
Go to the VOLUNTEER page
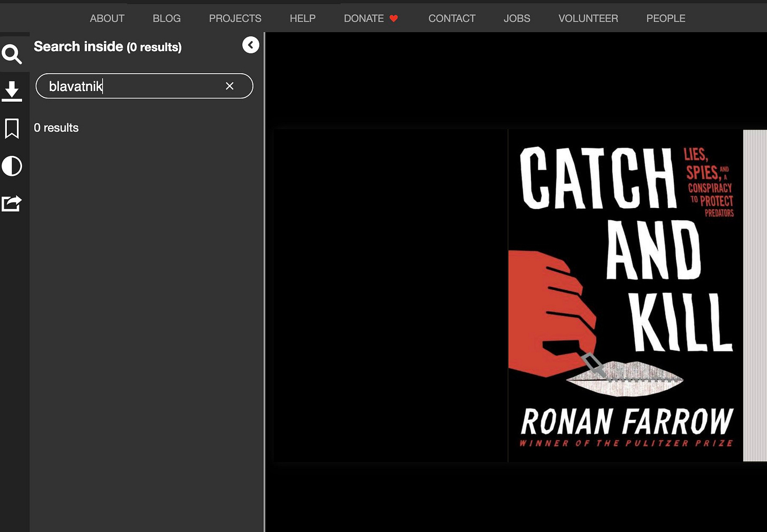pyautogui.click(x=588, y=18)
